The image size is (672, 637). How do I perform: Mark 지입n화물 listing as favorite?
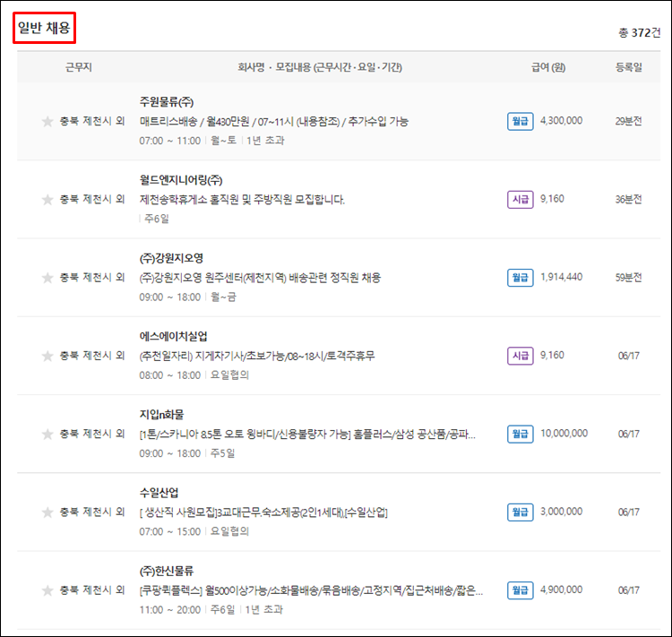(x=47, y=434)
